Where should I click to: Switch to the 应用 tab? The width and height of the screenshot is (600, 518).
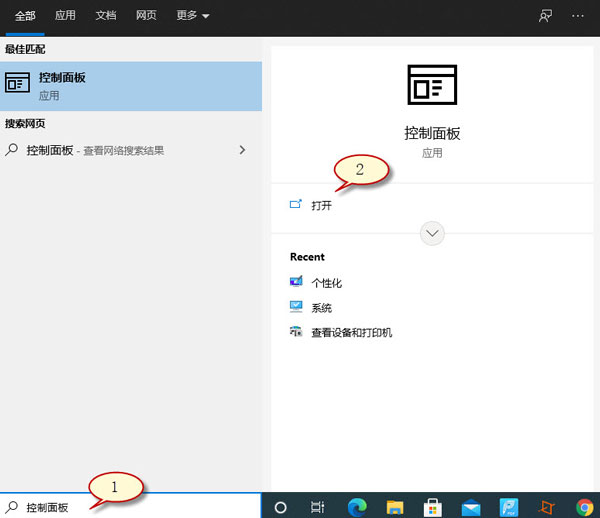pyautogui.click(x=65, y=16)
